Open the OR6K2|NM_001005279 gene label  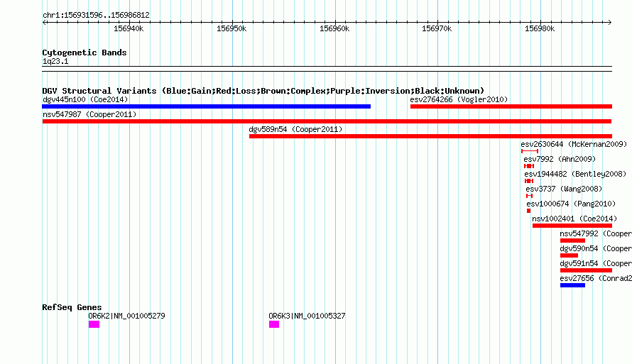126,316
